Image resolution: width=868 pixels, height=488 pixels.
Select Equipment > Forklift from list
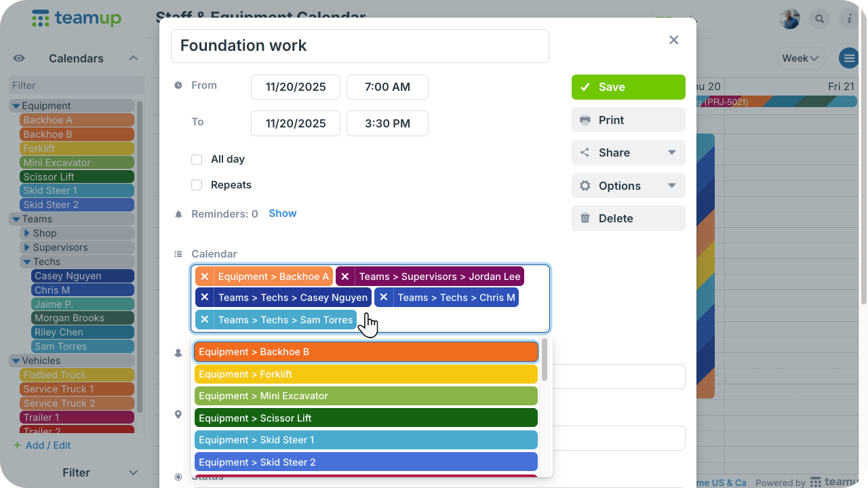pos(366,374)
